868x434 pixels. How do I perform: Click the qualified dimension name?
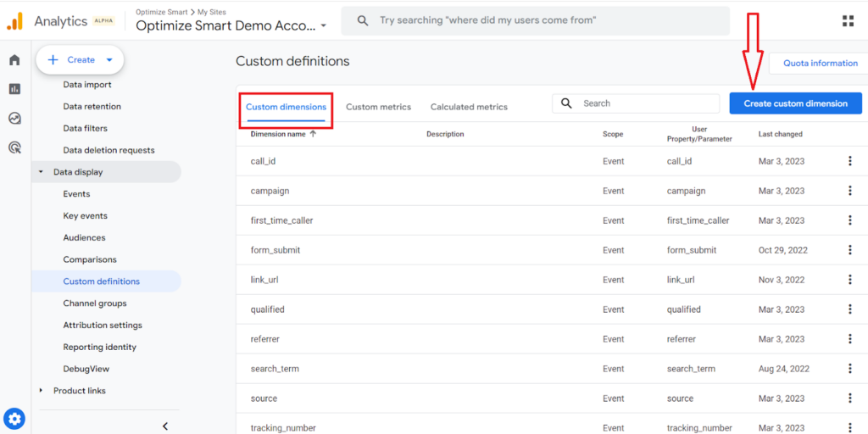(x=267, y=309)
